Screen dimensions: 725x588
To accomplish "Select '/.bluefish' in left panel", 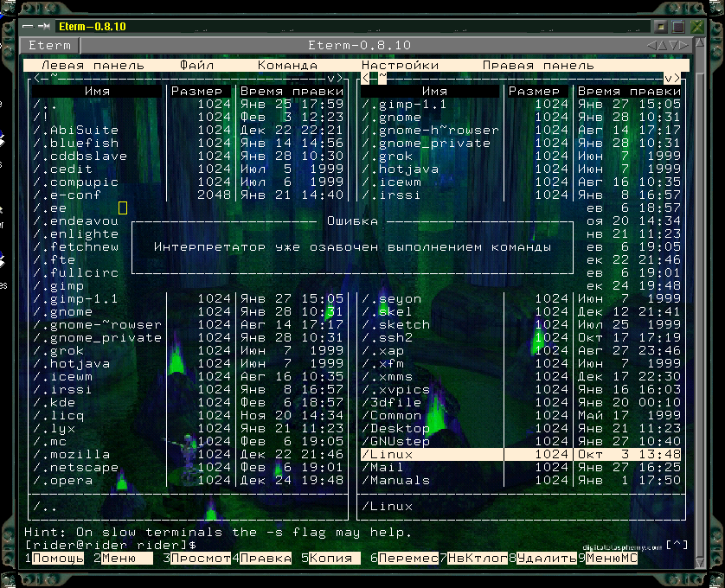I will 189,144.
